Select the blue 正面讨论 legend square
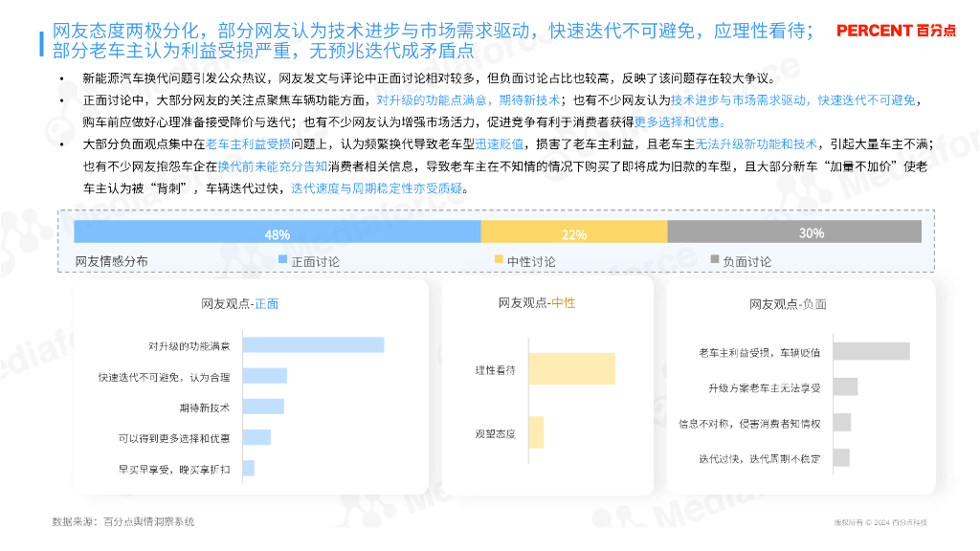The height and width of the screenshot is (551, 980). pos(280,257)
